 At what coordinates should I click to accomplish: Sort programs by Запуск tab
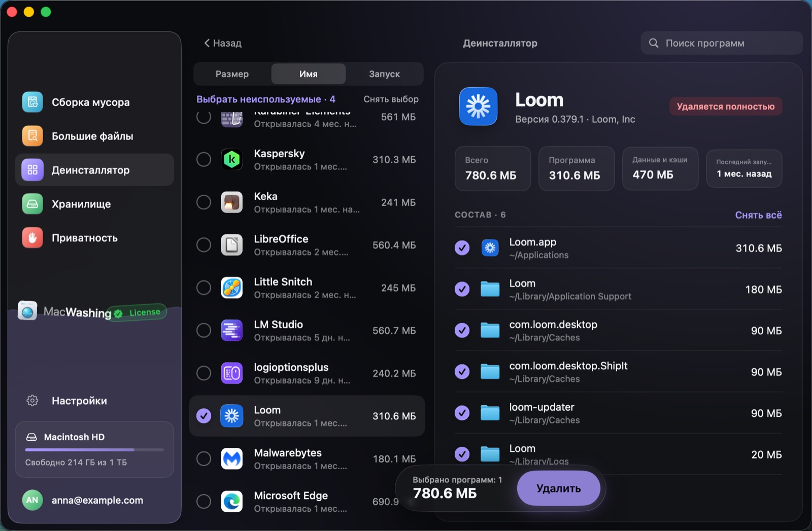tap(384, 74)
